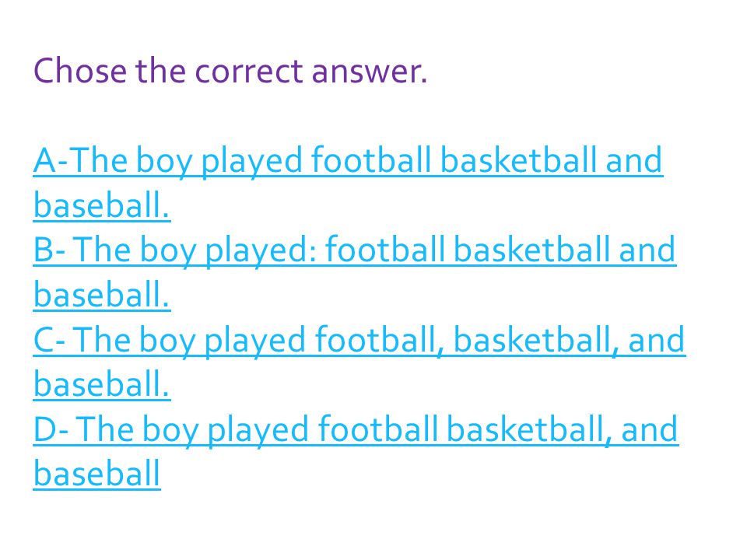Click the 'D-' label starting answer D
Screen dimensions: 747x560
(x=51, y=429)
